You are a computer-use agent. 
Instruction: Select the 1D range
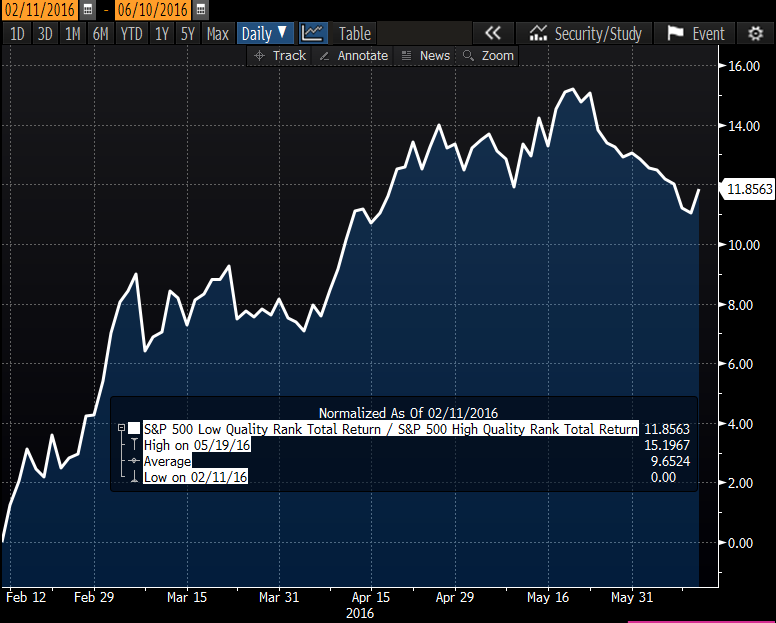pyautogui.click(x=17, y=33)
